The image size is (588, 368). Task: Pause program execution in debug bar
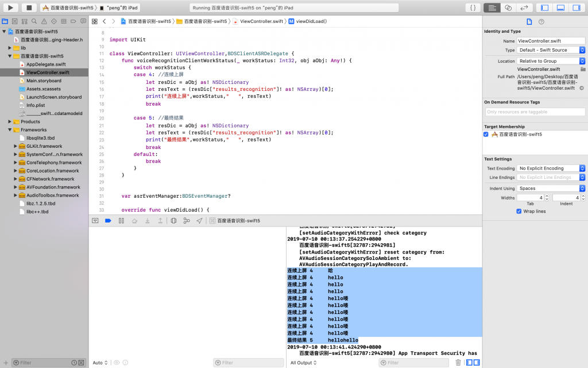coord(121,220)
